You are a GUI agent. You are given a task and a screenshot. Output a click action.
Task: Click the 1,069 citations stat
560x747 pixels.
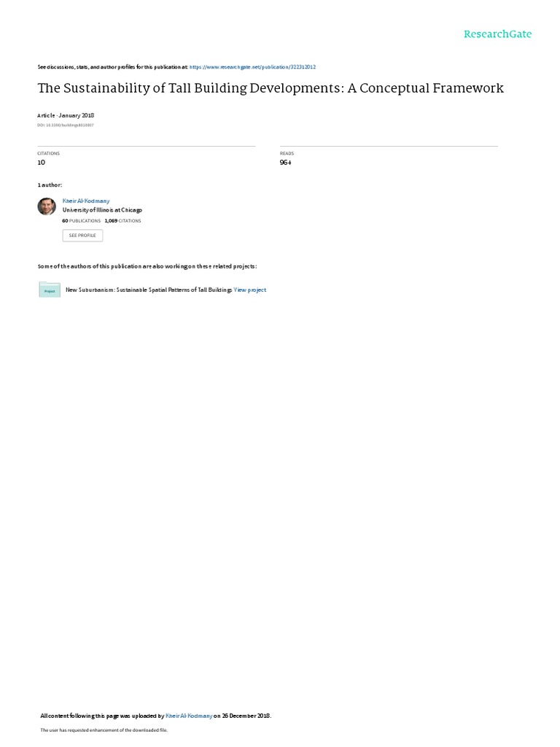click(122, 221)
